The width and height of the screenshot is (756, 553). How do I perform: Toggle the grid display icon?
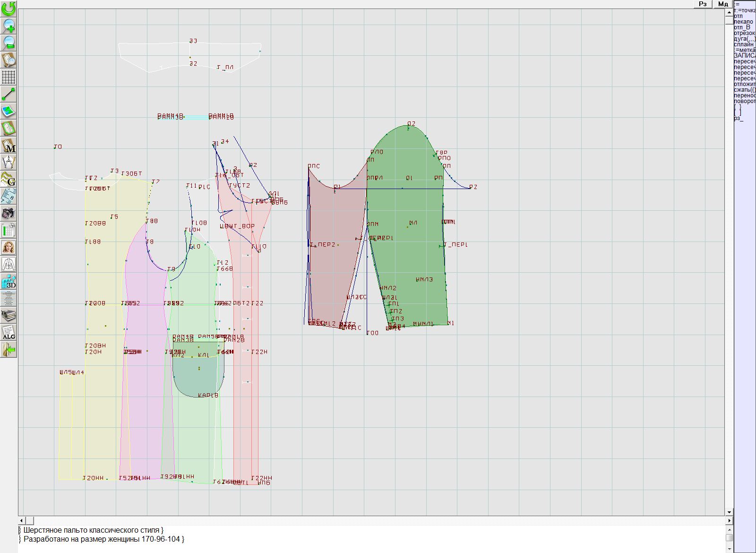[9, 77]
